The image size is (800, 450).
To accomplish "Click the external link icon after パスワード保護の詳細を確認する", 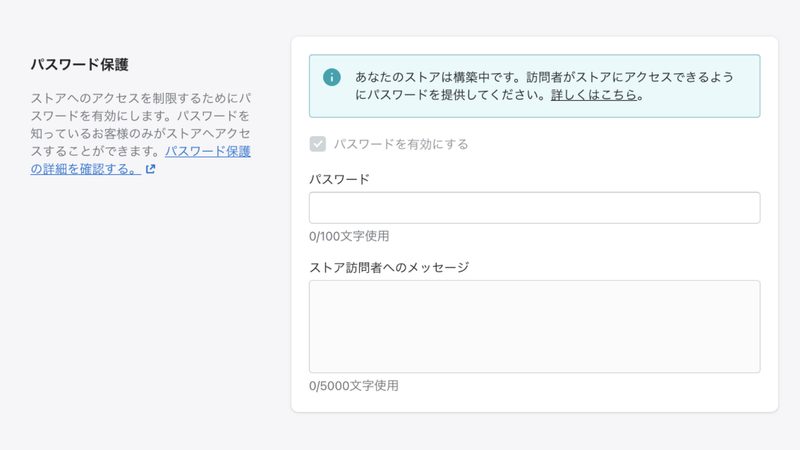I will point(151,169).
